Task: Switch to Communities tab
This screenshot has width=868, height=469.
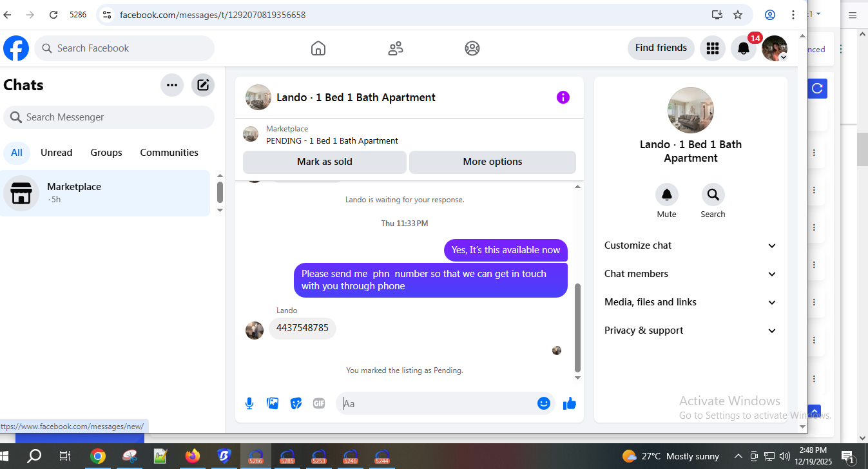Action: click(x=169, y=153)
